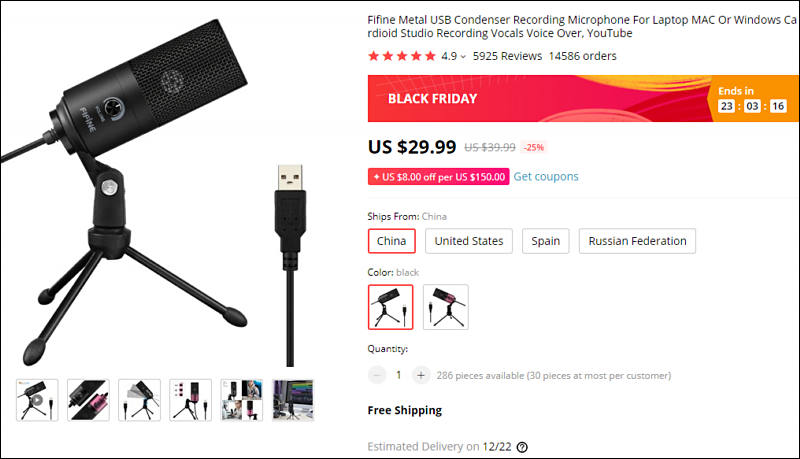Click the Get coupons link
The height and width of the screenshot is (459, 800).
point(546,177)
